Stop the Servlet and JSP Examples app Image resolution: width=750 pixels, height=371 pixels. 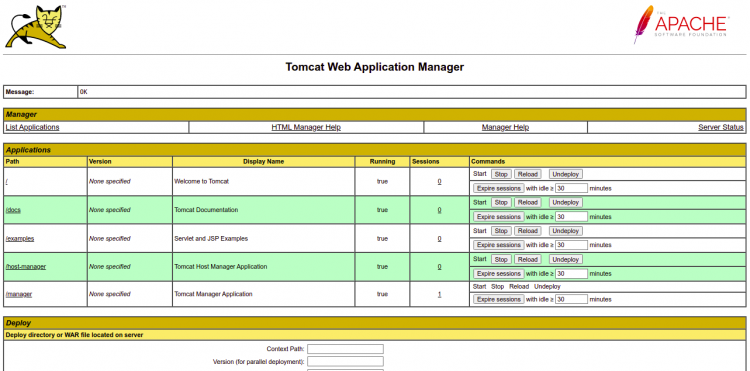pyautogui.click(x=501, y=231)
